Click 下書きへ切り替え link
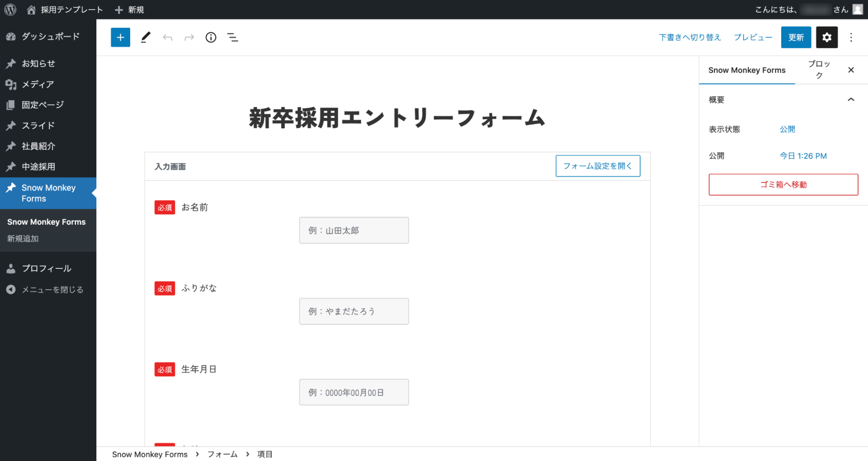The height and width of the screenshot is (461, 868). pos(690,37)
